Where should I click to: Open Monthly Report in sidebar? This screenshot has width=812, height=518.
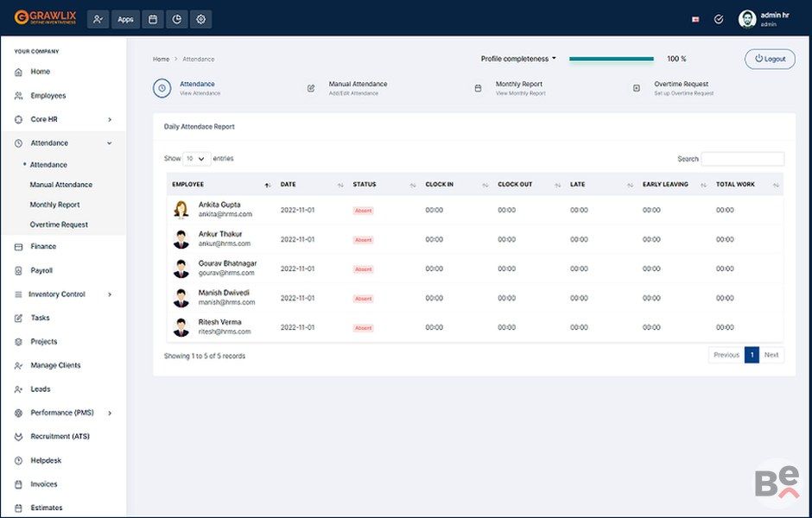point(55,205)
